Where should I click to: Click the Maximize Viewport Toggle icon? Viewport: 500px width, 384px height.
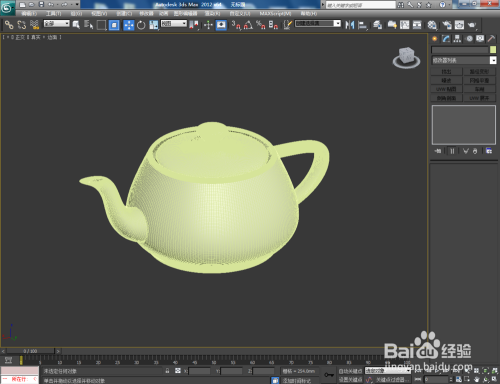[494, 379]
